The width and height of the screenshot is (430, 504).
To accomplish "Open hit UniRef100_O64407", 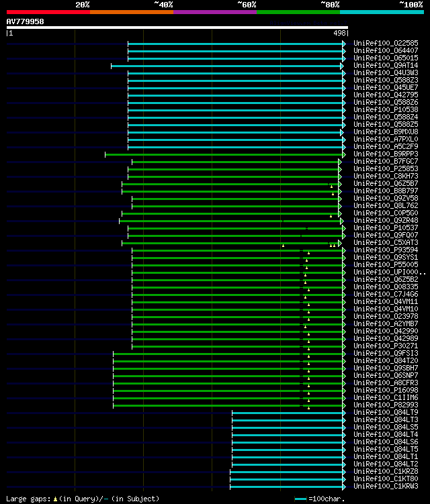I will pyautogui.click(x=386, y=50).
